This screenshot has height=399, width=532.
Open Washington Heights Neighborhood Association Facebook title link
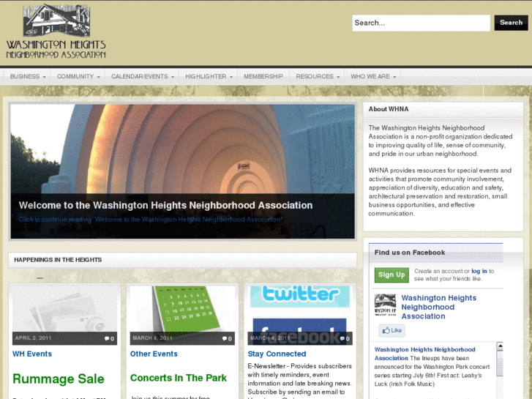(x=438, y=307)
